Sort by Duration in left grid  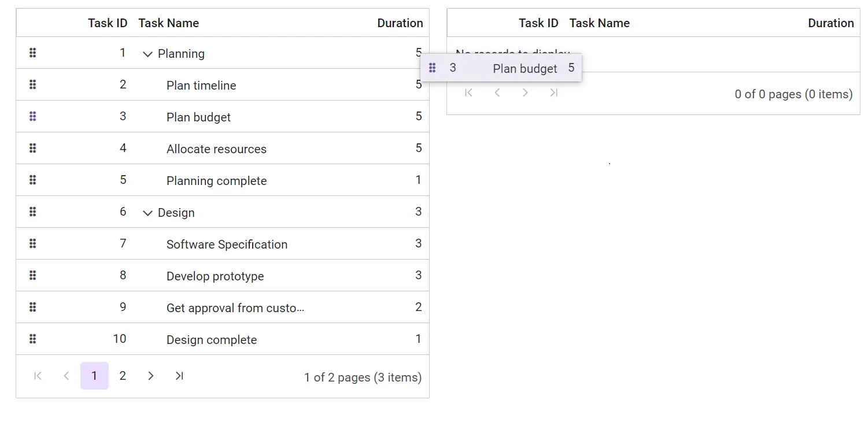tap(400, 23)
